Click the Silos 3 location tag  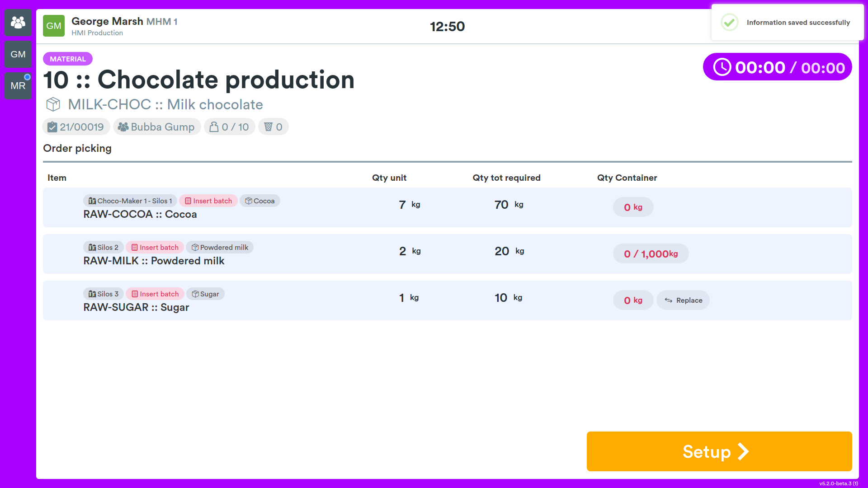click(104, 294)
